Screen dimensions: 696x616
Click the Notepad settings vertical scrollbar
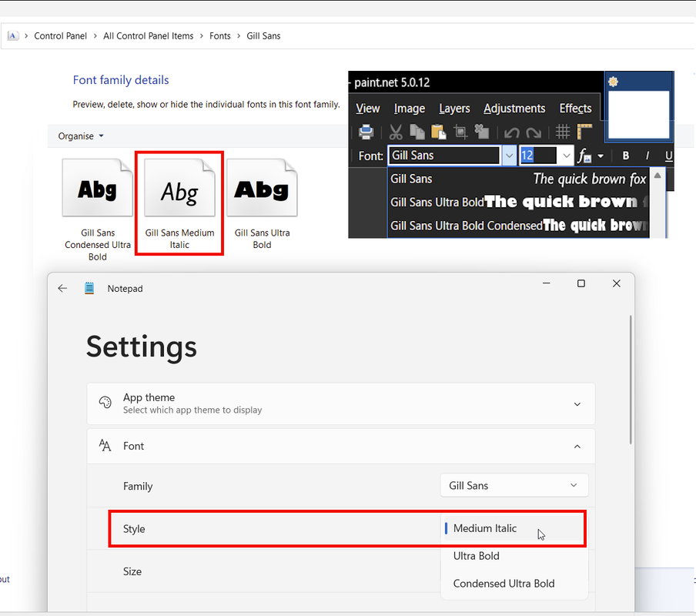pos(631,380)
